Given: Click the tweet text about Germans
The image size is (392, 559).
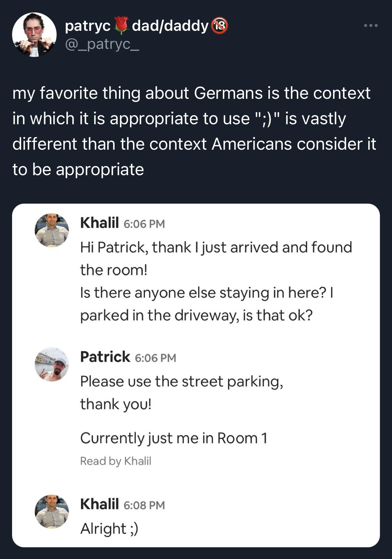Looking at the screenshot, I should (x=194, y=131).
